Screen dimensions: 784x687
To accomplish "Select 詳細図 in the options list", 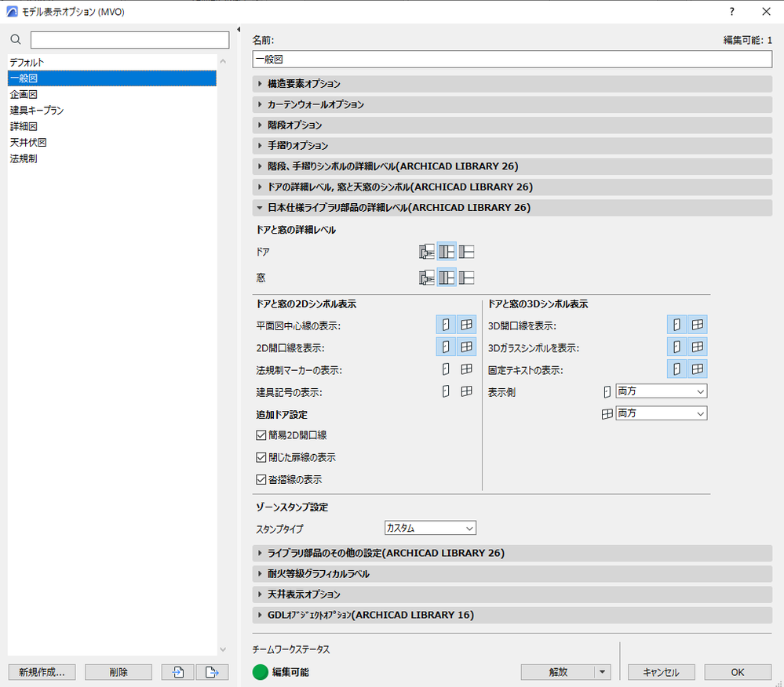I will 112,126.
